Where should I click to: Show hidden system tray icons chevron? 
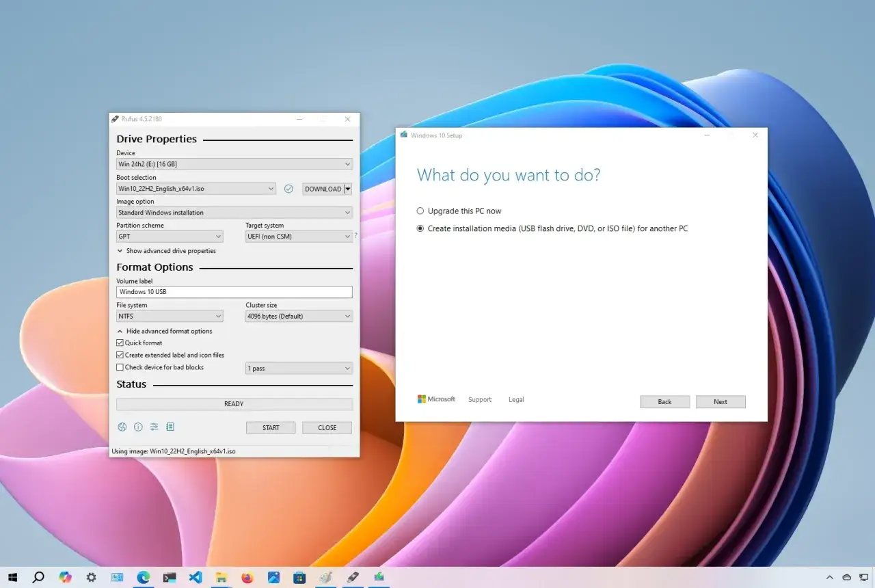830,577
